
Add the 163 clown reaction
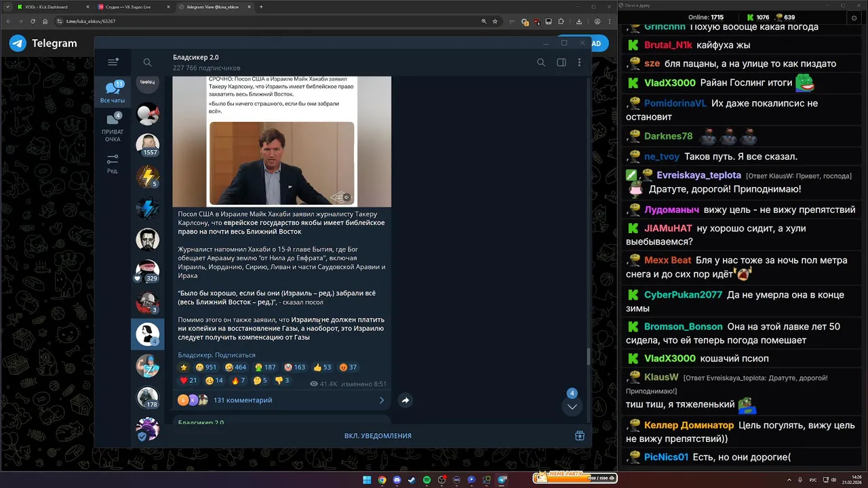click(294, 367)
